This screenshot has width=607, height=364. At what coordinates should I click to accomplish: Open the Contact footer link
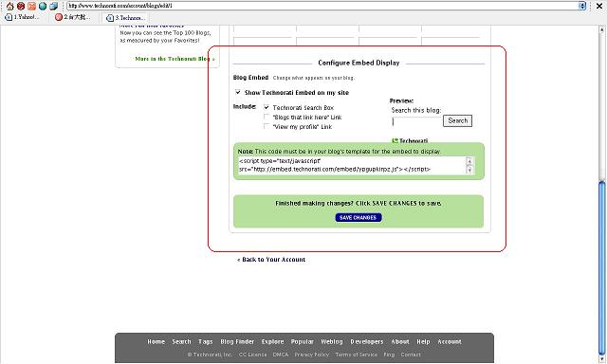tap(411, 355)
